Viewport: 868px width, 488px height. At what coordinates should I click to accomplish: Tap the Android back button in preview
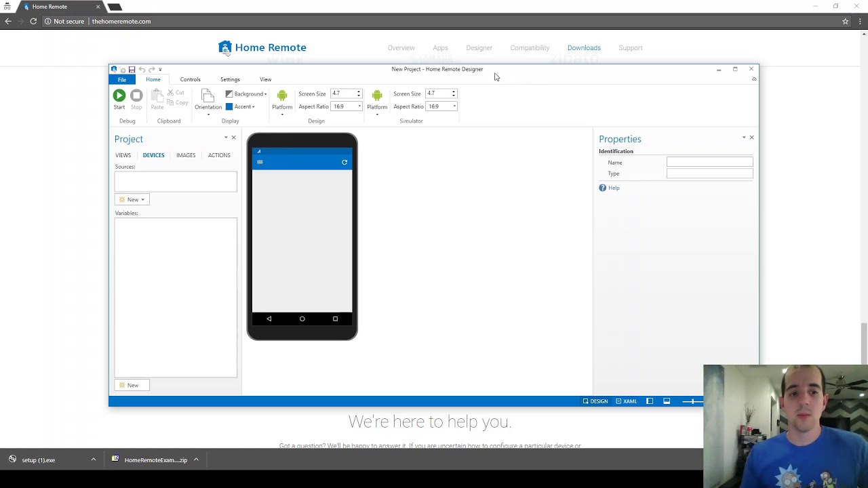[269, 319]
